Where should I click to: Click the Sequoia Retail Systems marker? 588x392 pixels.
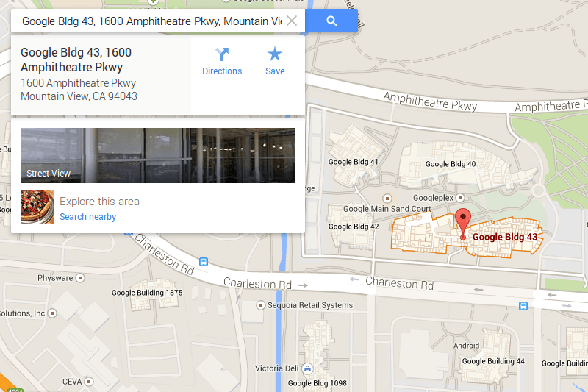pyautogui.click(x=260, y=305)
